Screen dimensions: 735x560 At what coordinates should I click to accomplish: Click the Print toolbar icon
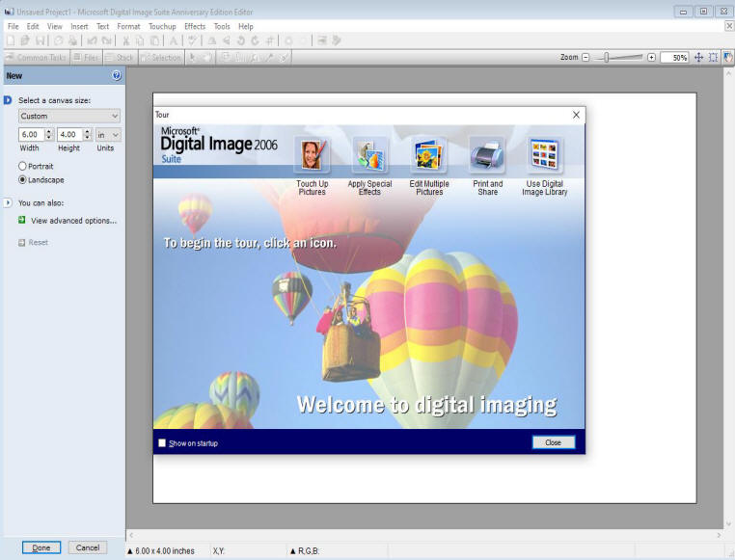(72, 40)
